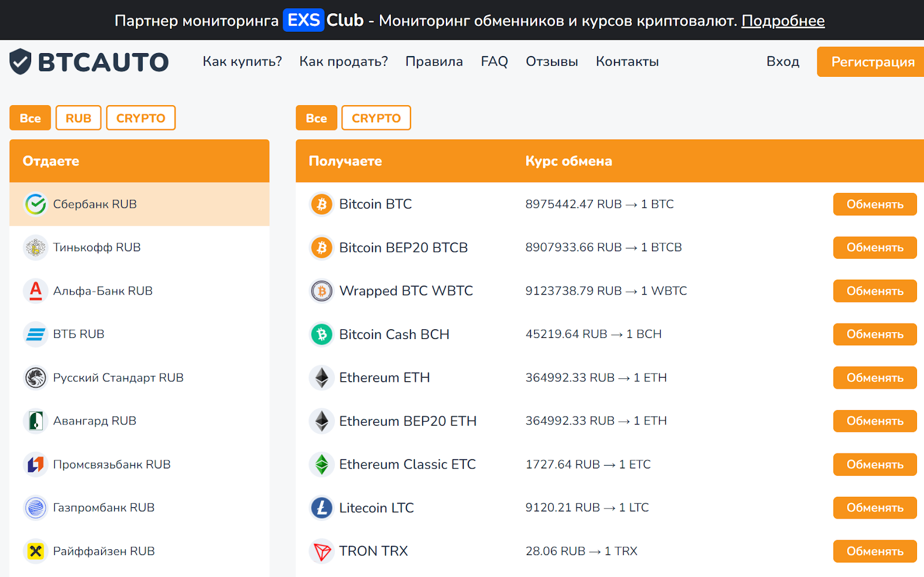Click Обменять for Bitcoin Cash BCH

(875, 334)
